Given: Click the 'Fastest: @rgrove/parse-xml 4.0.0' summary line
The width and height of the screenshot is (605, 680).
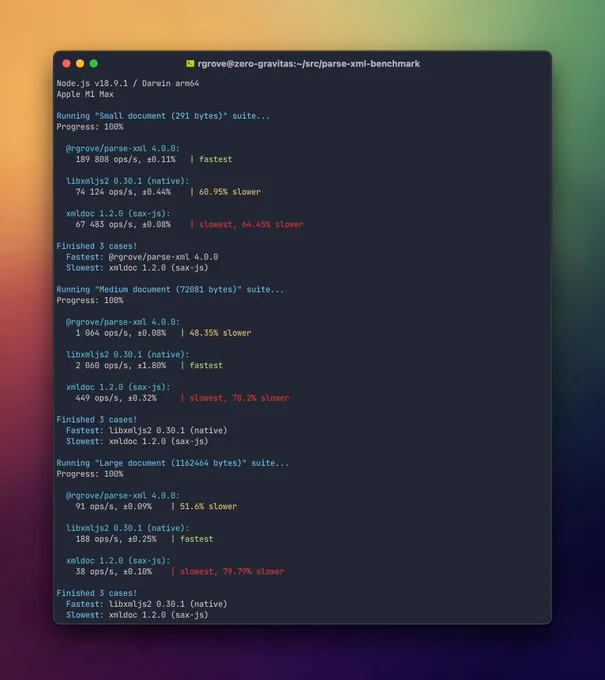Looking at the screenshot, I should coord(142,257).
